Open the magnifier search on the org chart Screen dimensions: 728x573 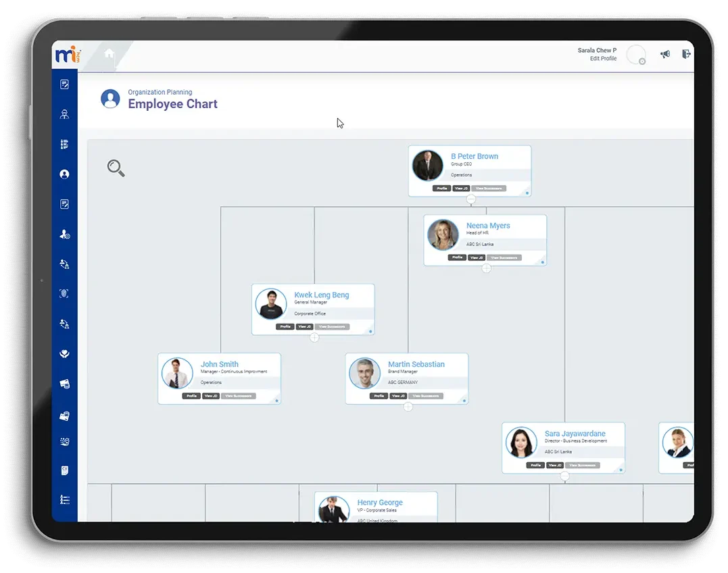point(116,168)
